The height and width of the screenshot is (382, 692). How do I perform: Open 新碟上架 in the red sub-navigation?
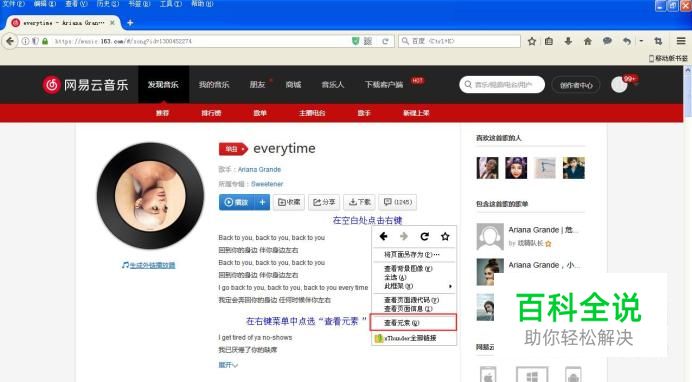pos(416,113)
